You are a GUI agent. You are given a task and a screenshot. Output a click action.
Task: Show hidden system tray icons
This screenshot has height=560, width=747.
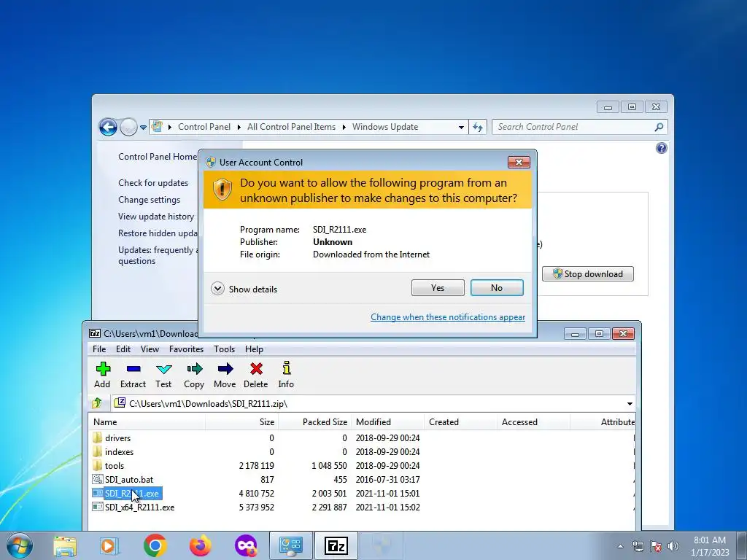pos(620,546)
